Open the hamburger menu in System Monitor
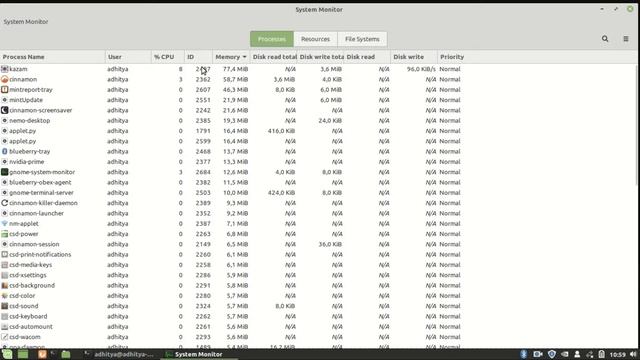640x360 pixels. (x=626, y=39)
